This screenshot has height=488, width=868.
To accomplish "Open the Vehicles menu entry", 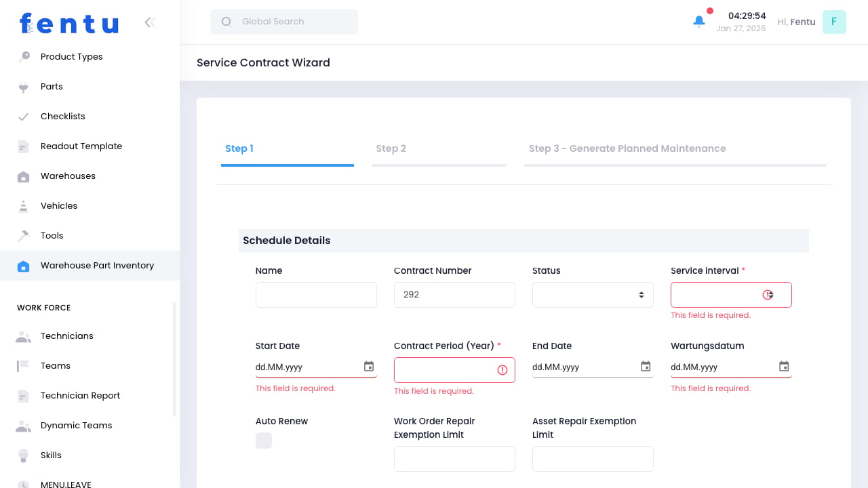I will (x=90, y=206).
